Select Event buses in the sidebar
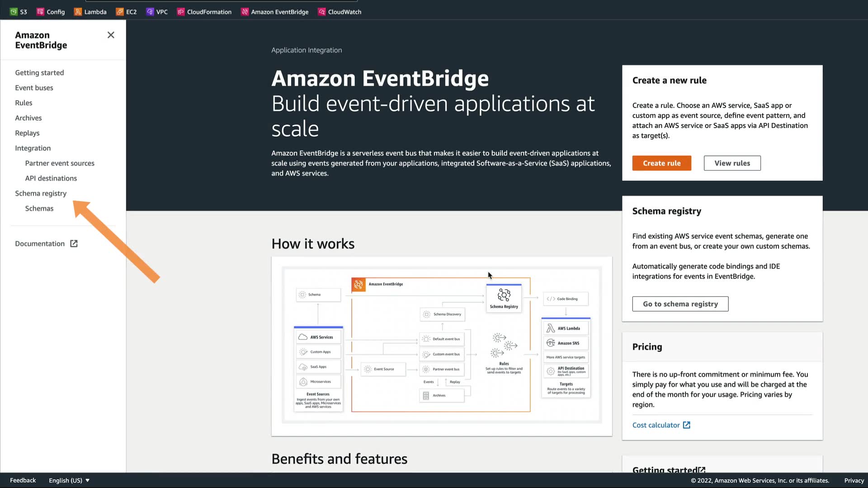This screenshot has height=488, width=868. click(x=34, y=88)
